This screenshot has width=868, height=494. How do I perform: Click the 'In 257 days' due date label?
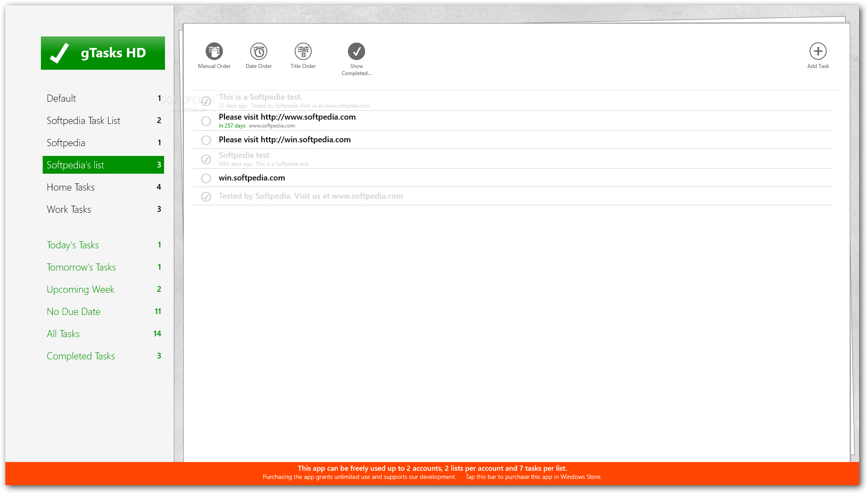click(x=232, y=126)
